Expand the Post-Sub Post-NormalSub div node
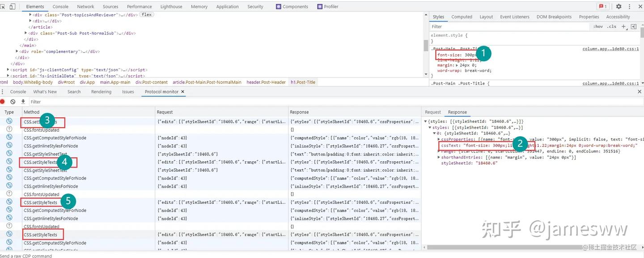Screen dimensions: 644x258 pos(26,33)
